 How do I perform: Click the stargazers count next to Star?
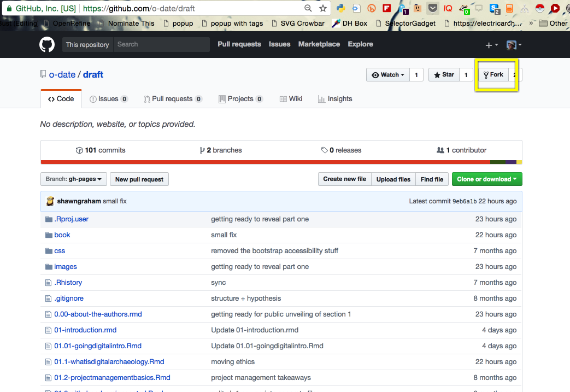(466, 75)
